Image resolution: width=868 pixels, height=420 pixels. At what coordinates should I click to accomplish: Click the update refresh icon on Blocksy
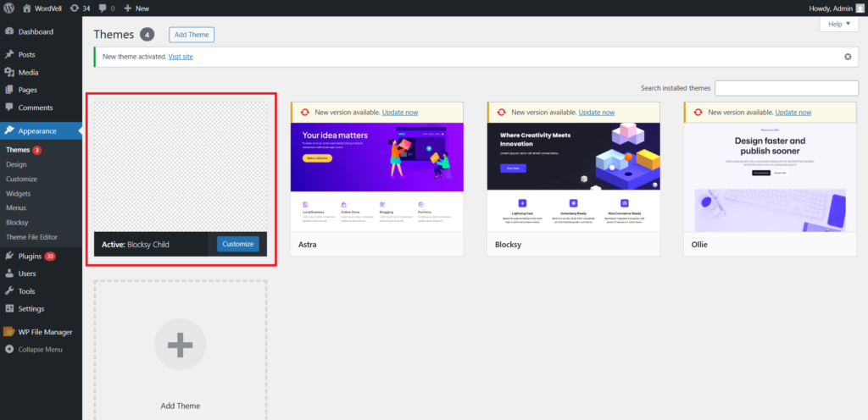(x=501, y=112)
